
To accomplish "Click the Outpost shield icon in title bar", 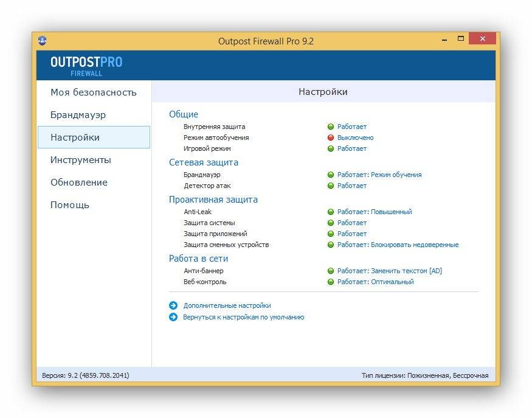I will [x=42, y=41].
